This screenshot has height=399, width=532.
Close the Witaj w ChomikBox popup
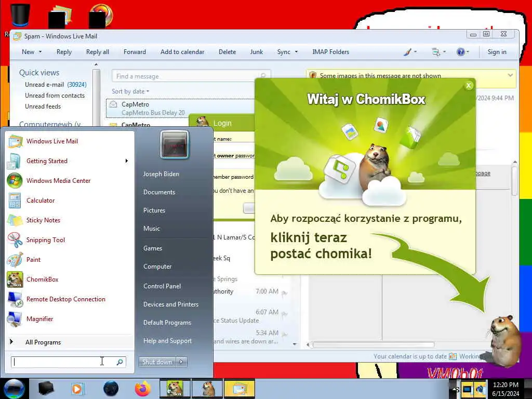pyautogui.click(x=469, y=86)
